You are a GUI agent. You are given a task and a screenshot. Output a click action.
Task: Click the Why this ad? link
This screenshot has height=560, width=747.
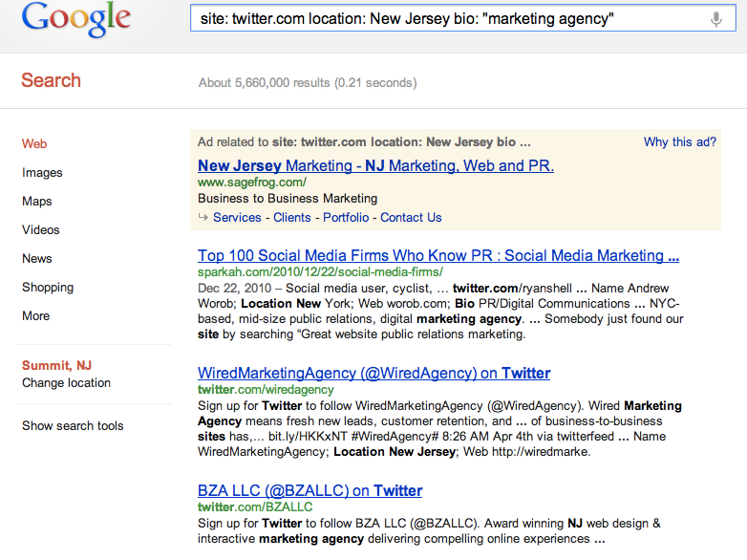point(679,142)
